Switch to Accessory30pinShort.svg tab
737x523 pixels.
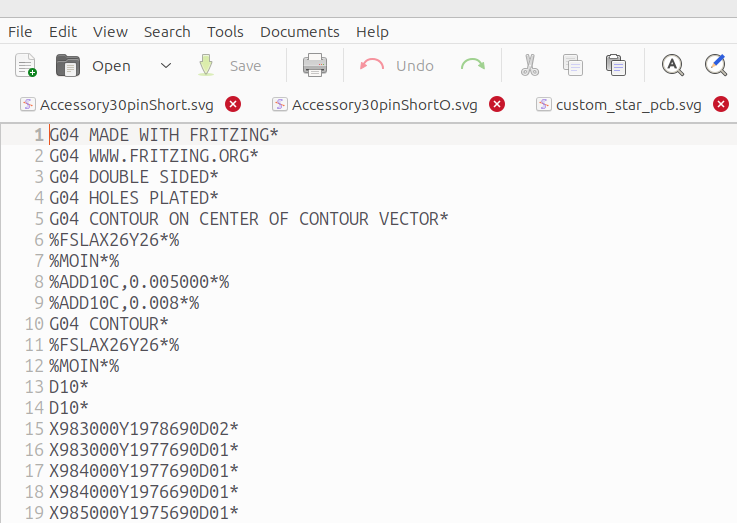(x=126, y=104)
